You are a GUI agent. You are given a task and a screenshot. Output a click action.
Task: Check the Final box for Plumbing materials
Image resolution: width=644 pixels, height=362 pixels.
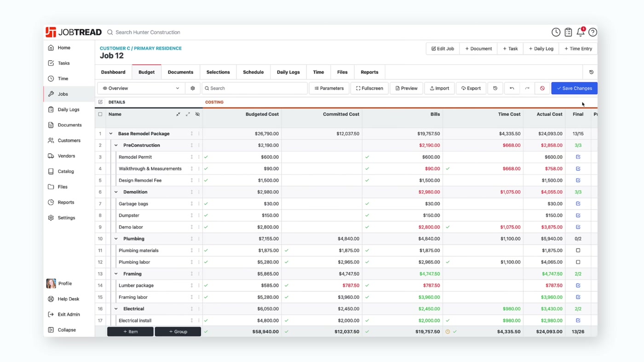point(578,250)
